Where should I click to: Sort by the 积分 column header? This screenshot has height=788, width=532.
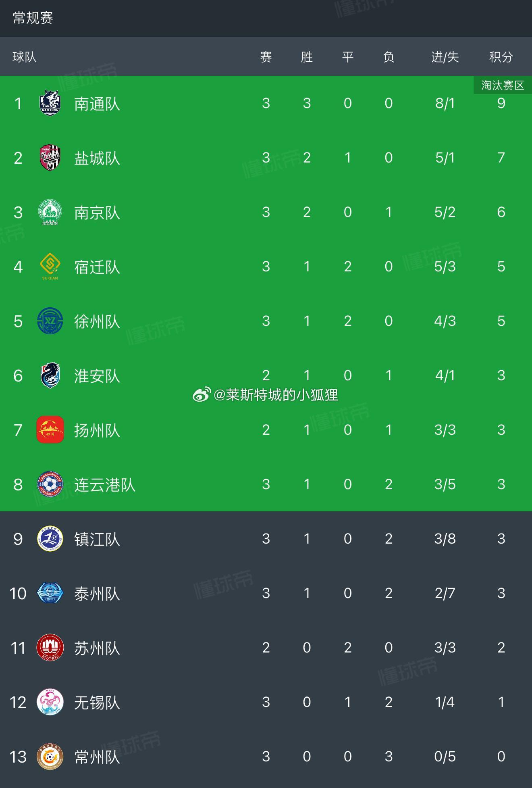pyautogui.click(x=501, y=57)
